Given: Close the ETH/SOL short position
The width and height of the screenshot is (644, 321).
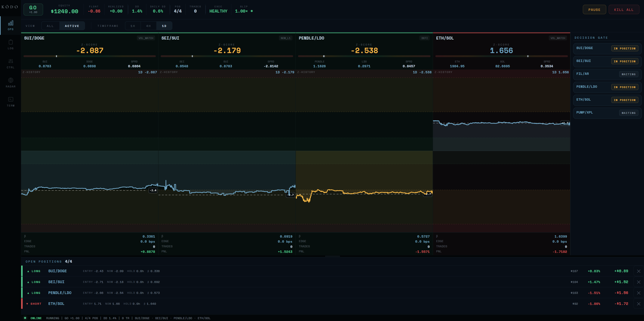Looking at the screenshot, I should coord(638,304).
